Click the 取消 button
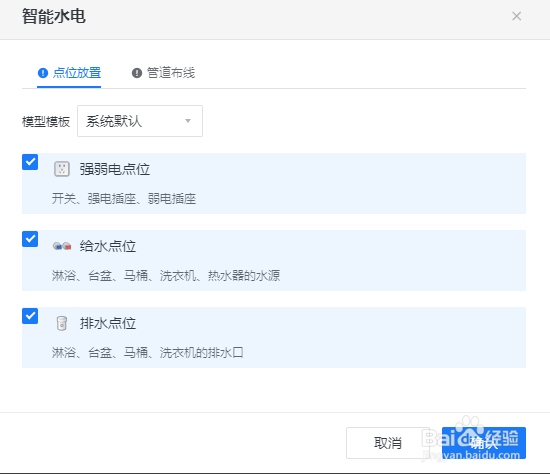 point(388,443)
